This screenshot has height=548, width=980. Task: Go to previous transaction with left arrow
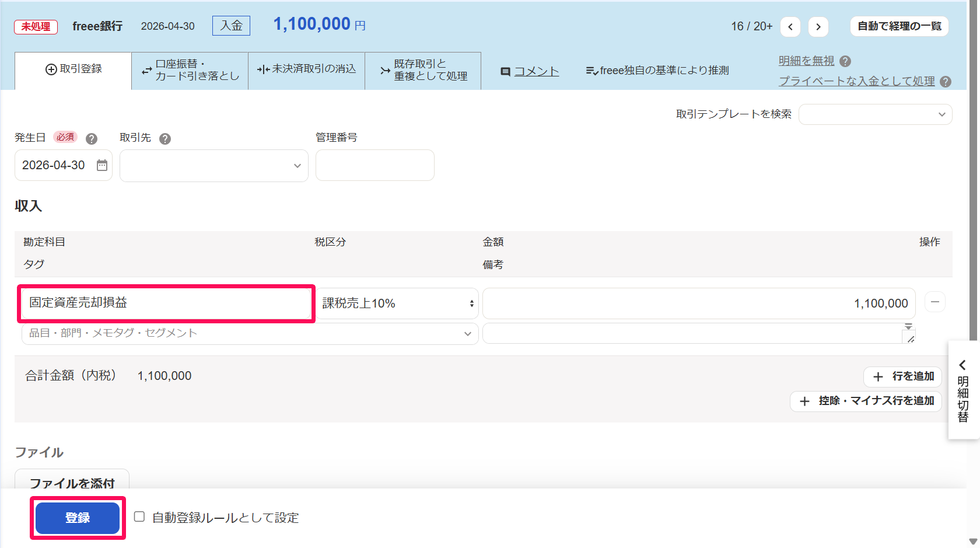pyautogui.click(x=790, y=26)
